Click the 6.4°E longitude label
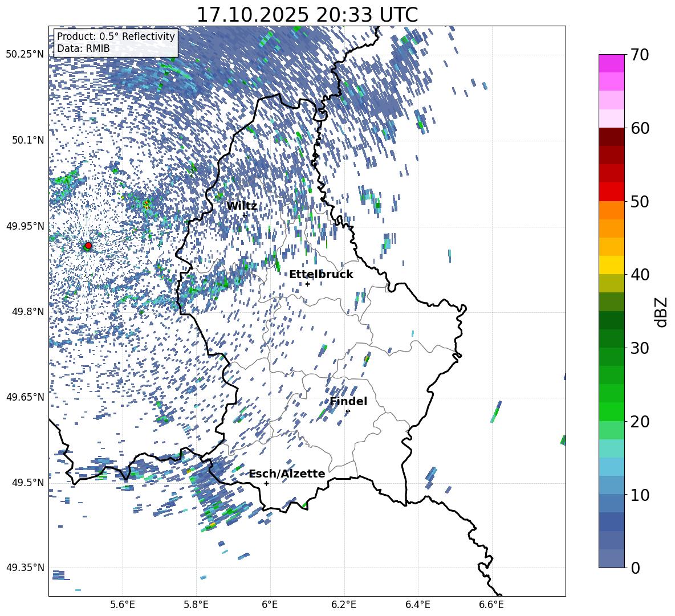The width and height of the screenshot is (675, 616). (x=417, y=605)
